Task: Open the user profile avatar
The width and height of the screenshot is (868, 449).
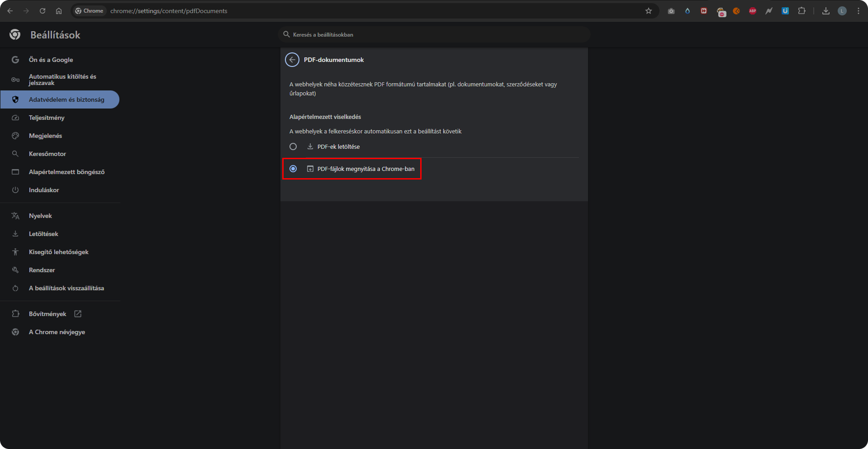Action: [x=842, y=11]
